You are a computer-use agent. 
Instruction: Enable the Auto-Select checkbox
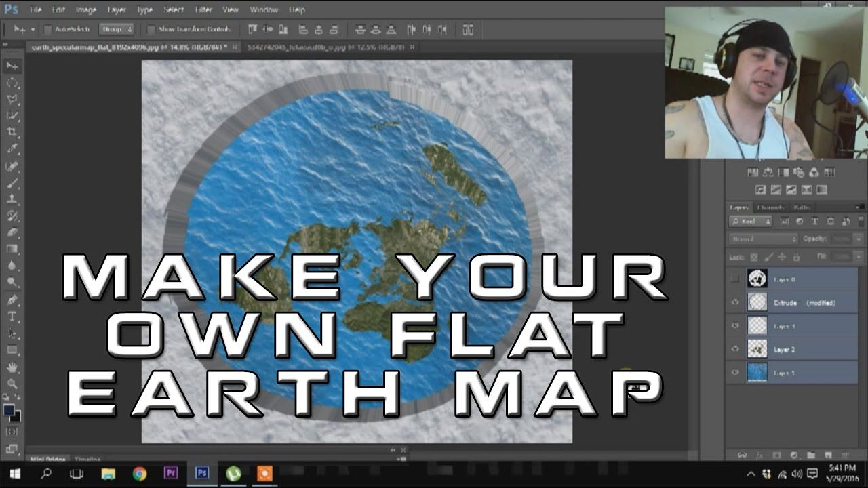tap(47, 30)
